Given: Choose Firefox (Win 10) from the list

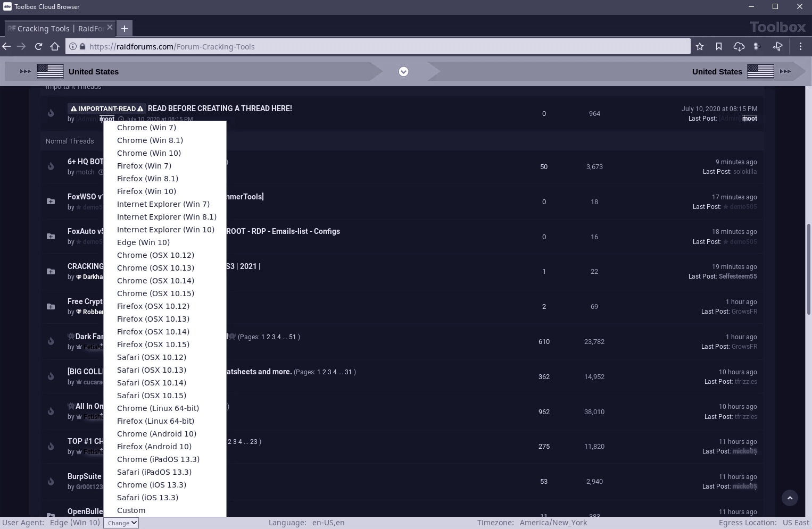Looking at the screenshot, I should click(x=146, y=191).
